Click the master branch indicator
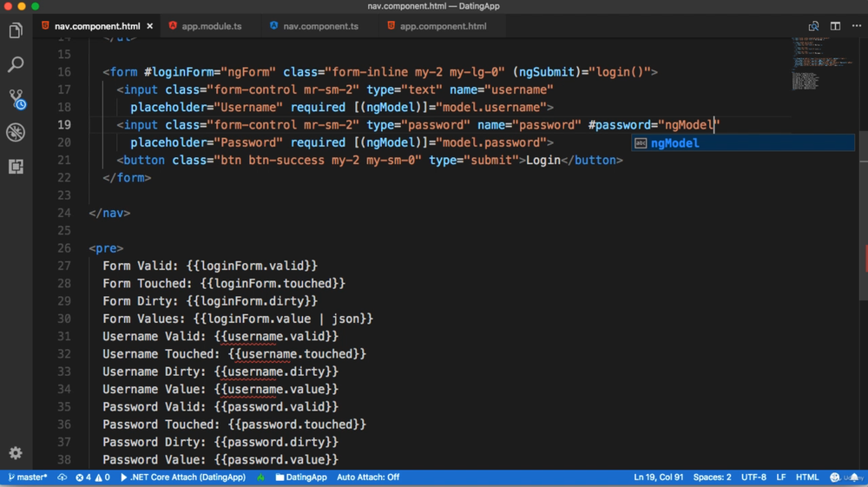Viewport: 868px width, 487px height. pyautogui.click(x=28, y=477)
